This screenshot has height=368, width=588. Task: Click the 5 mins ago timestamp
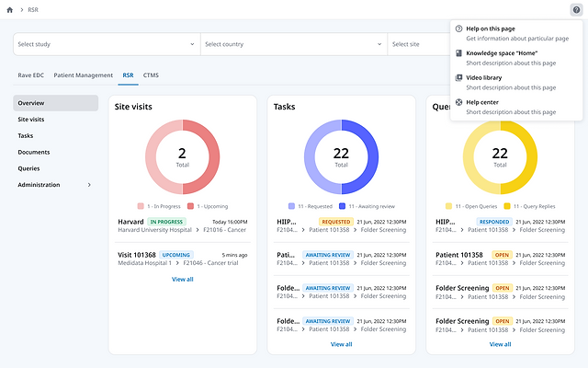tap(234, 255)
